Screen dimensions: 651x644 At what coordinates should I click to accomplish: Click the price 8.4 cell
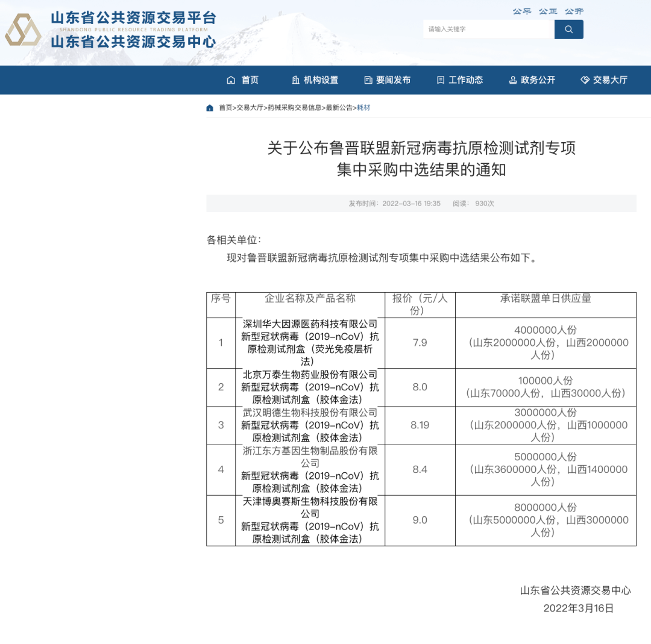coord(420,470)
